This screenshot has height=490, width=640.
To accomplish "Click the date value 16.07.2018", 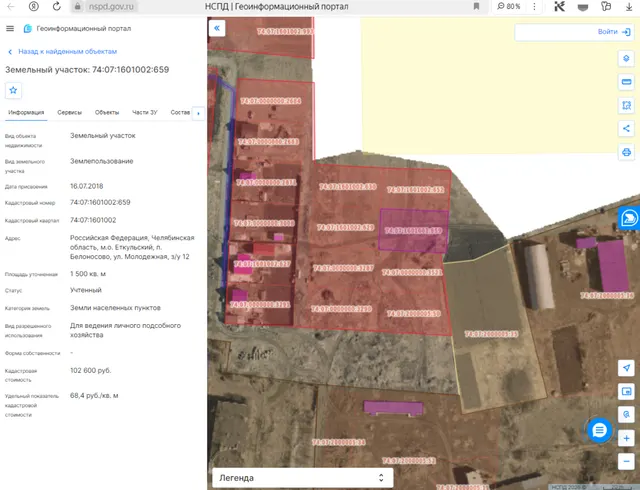I will (87, 186).
